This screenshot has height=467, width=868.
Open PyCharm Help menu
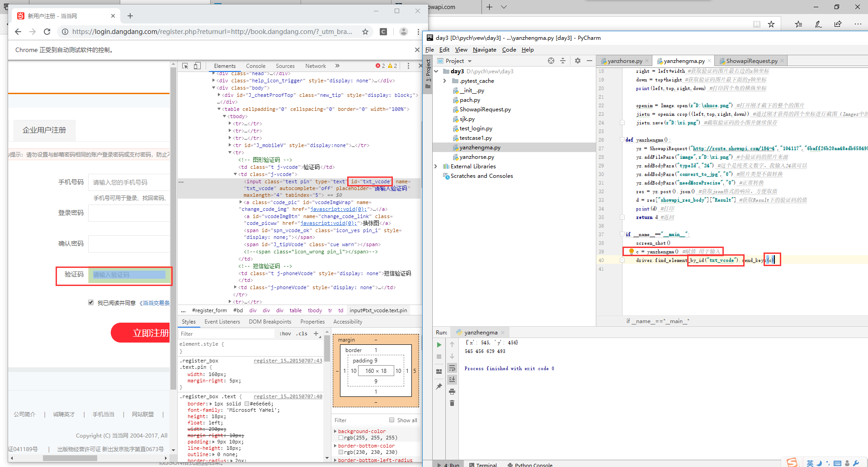coord(528,49)
